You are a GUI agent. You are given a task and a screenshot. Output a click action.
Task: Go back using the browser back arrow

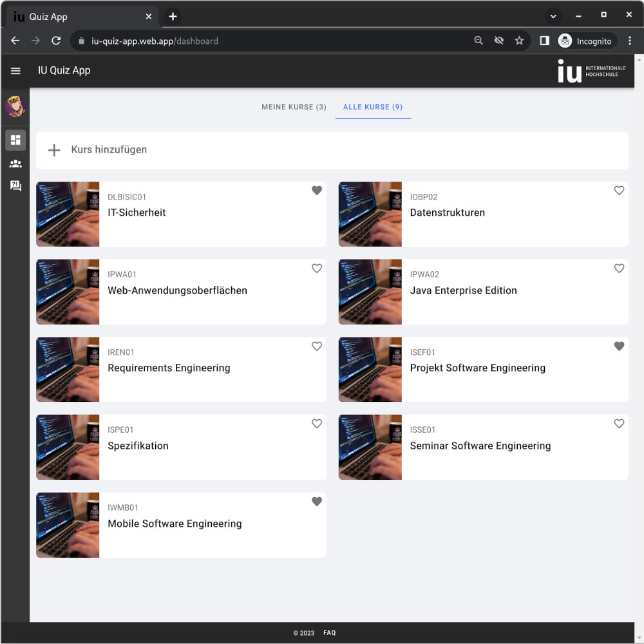[15, 41]
